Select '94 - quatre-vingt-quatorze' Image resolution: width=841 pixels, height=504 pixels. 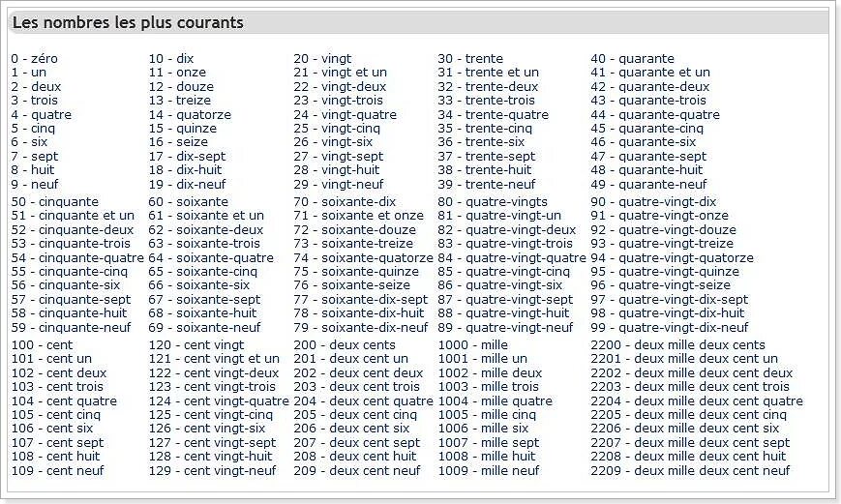672,257
